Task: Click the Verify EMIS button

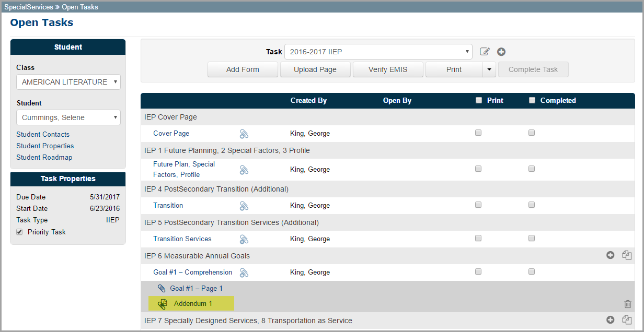Action: point(388,69)
